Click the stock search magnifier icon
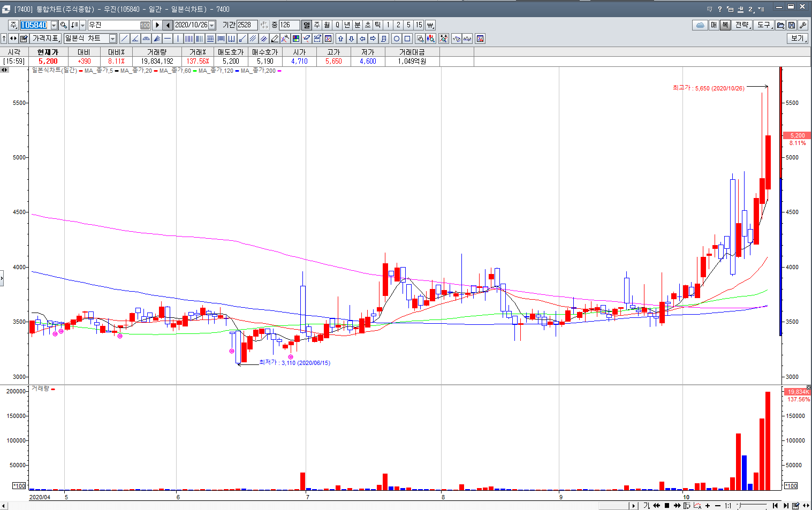This screenshot has height=510, width=812. [64, 25]
